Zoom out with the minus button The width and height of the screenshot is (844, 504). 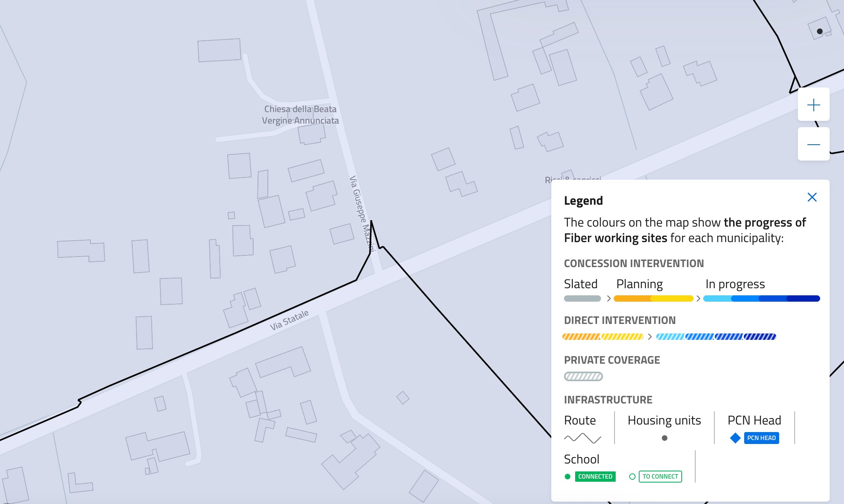tap(813, 144)
